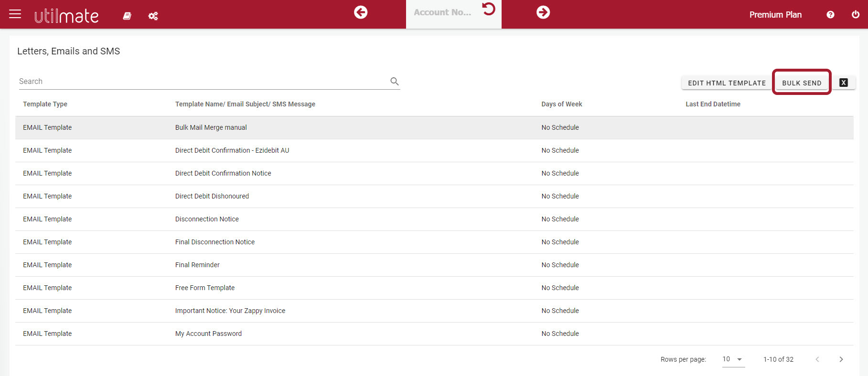Select the Bulk Mail Merge manual row
The image size is (868, 376).
click(434, 128)
